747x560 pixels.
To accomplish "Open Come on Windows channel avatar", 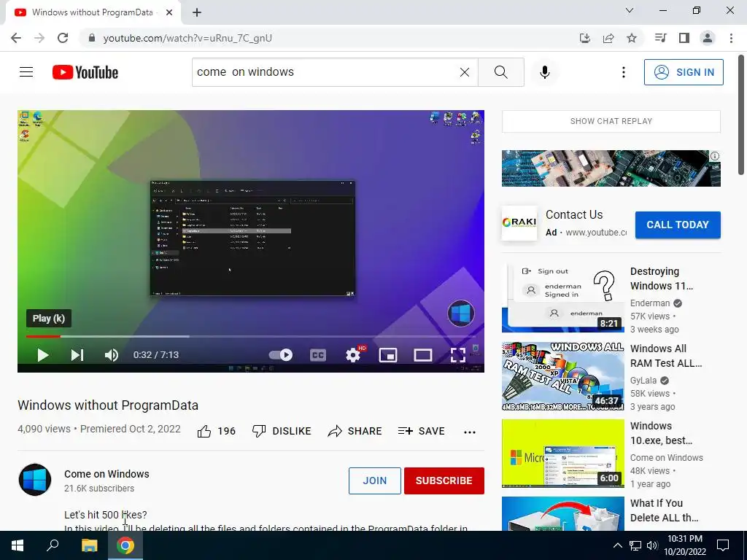I will pos(35,480).
